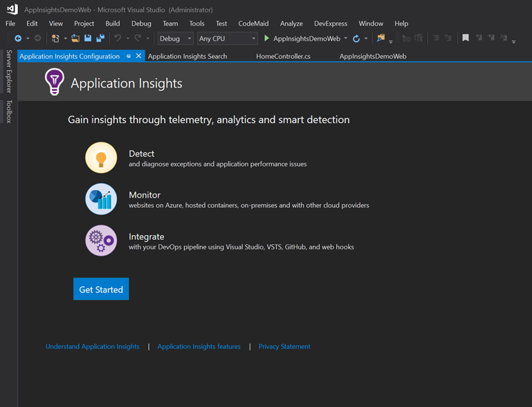Expand the New Project dropdown arrow
This screenshot has height=407, width=532.
point(65,39)
